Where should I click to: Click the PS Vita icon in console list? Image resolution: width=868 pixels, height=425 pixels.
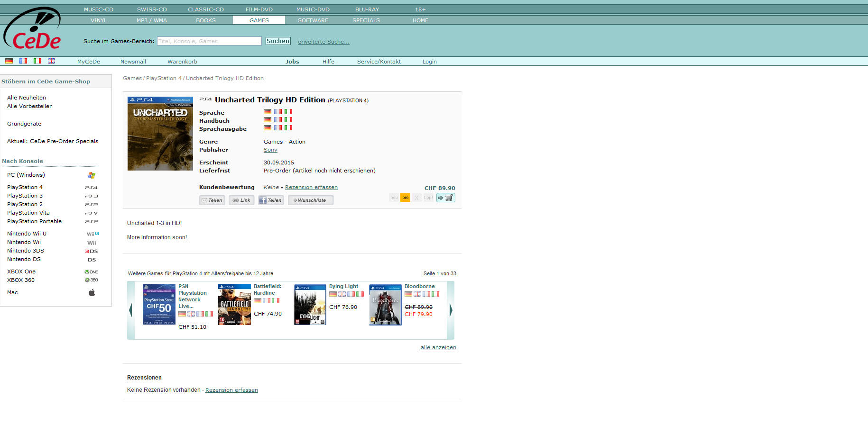point(92,213)
